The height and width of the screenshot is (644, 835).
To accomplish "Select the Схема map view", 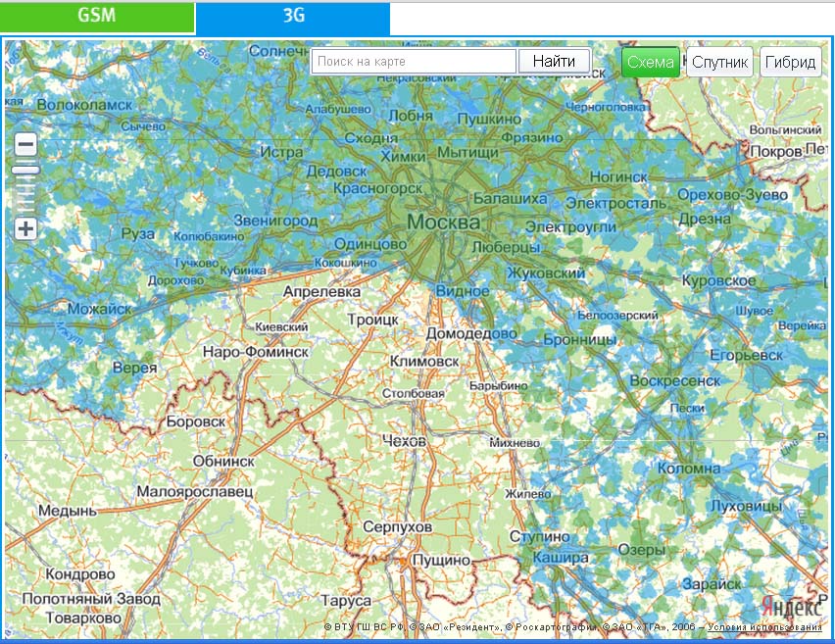I will click(651, 62).
